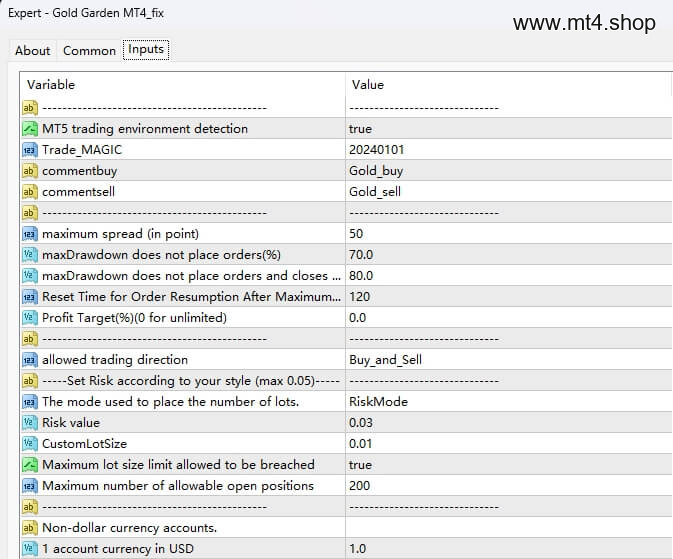Click the integer icon beside Reset Time for Order Resumption
Image resolution: width=673 pixels, height=559 pixels.
point(30,297)
